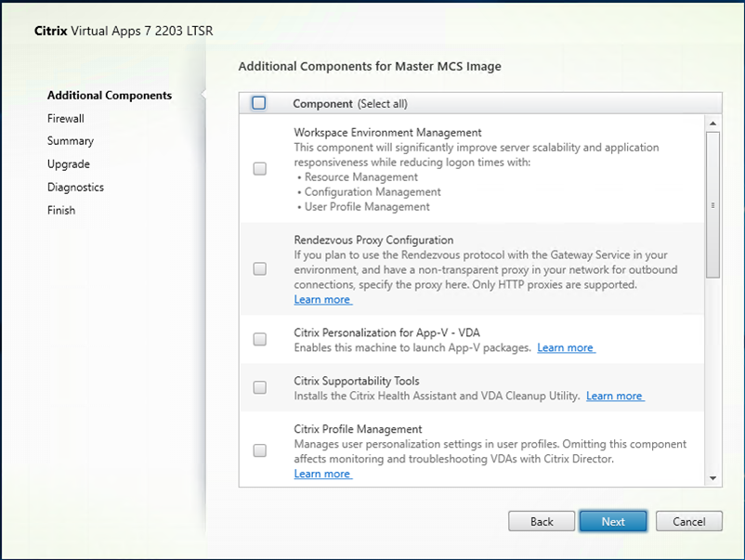Viewport: 745px width, 560px height.
Task: Click the Citrix Personalization for App-V - VDA title
Action: click(x=387, y=332)
